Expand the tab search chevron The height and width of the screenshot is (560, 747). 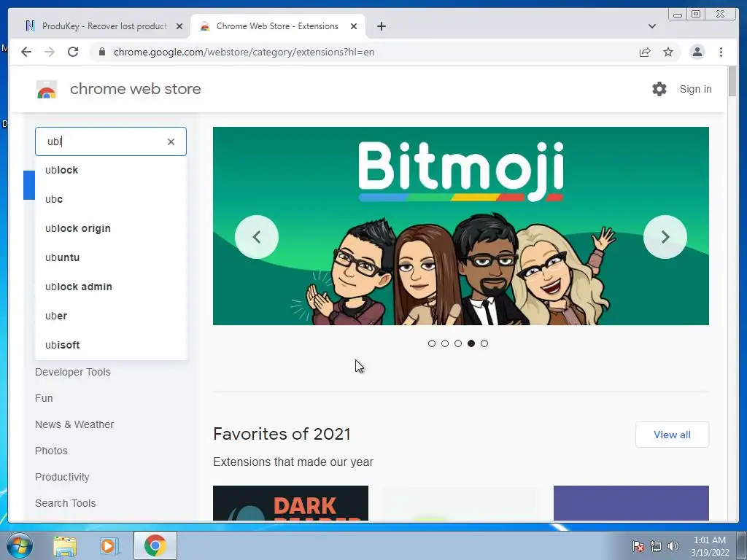(x=651, y=26)
